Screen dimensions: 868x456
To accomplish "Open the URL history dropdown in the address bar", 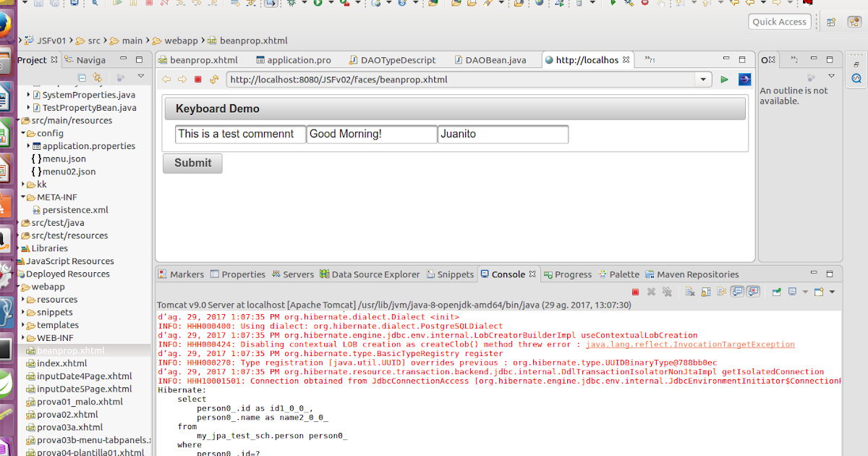I will click(x=703, y=80).
